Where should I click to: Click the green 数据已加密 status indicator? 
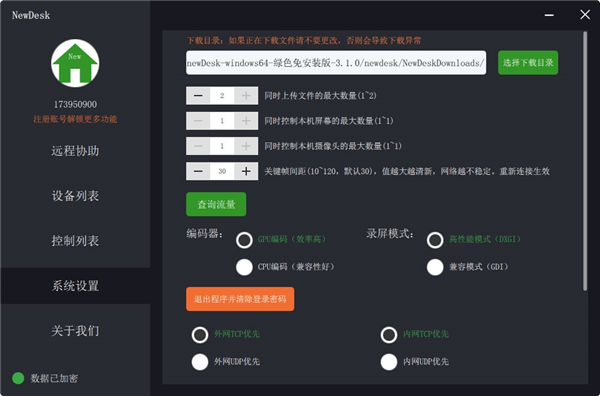pos(18,378)
